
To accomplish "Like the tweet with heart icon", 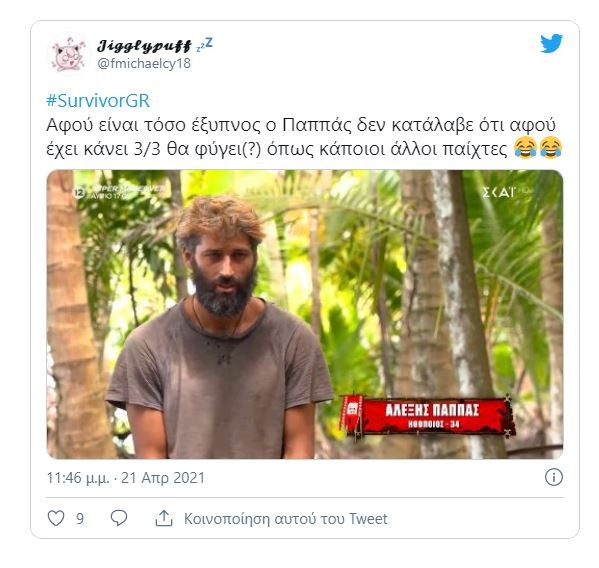I will [56, 518].
